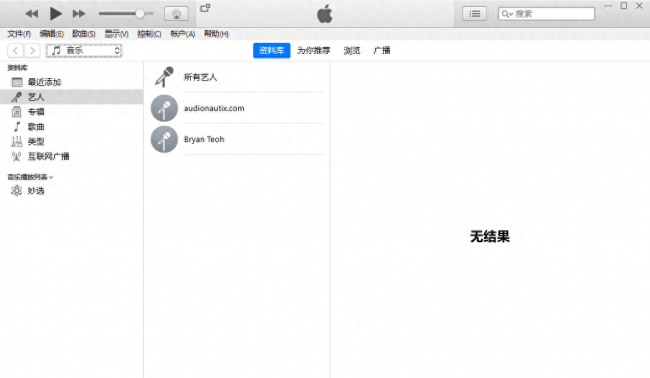Click the 最近添加 calendar icon

17,82
